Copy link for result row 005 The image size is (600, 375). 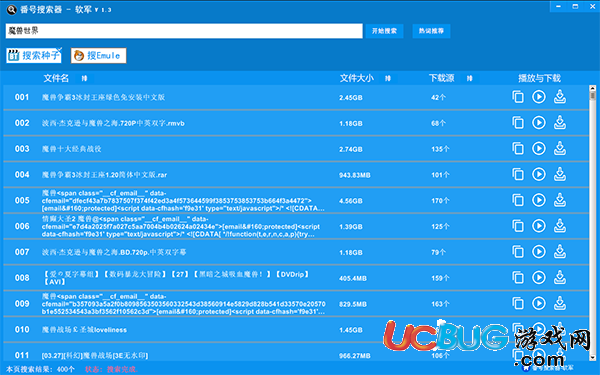518,200
